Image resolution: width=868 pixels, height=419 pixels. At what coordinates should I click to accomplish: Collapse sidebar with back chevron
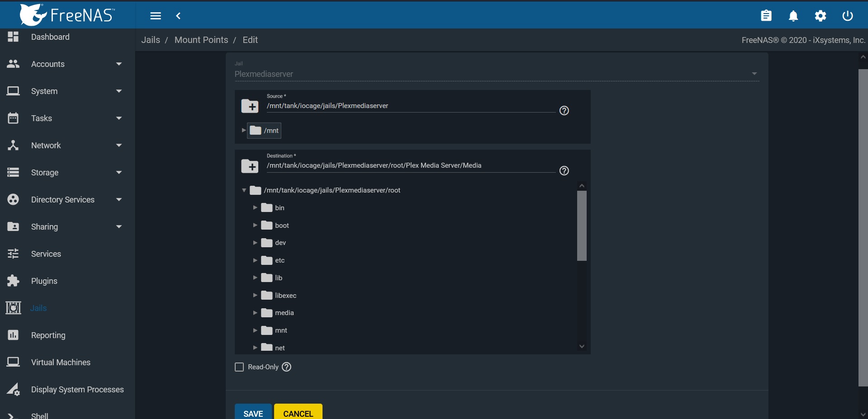178,16
